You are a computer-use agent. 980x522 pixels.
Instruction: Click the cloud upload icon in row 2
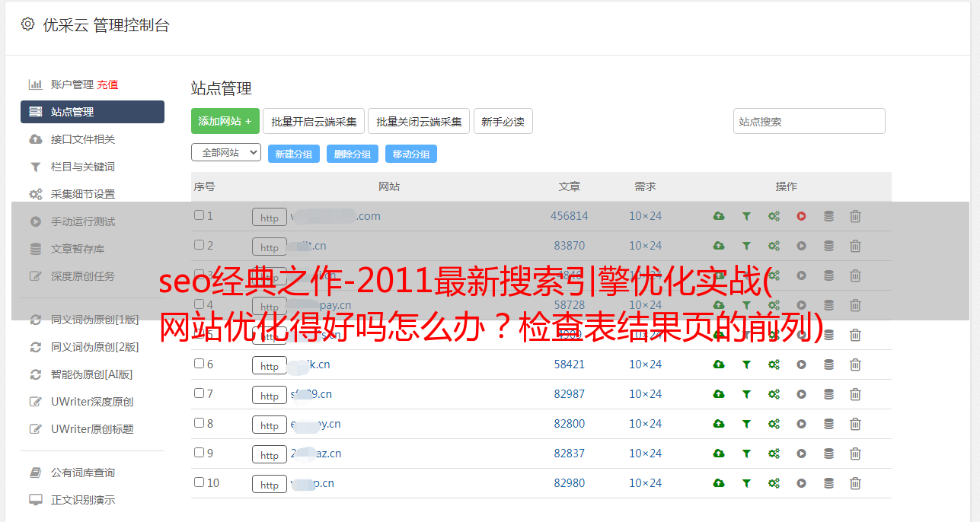tap(719, 246)
